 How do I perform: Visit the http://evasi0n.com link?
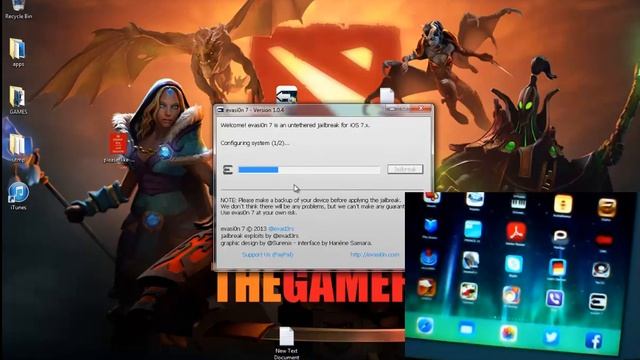(374, 254)
